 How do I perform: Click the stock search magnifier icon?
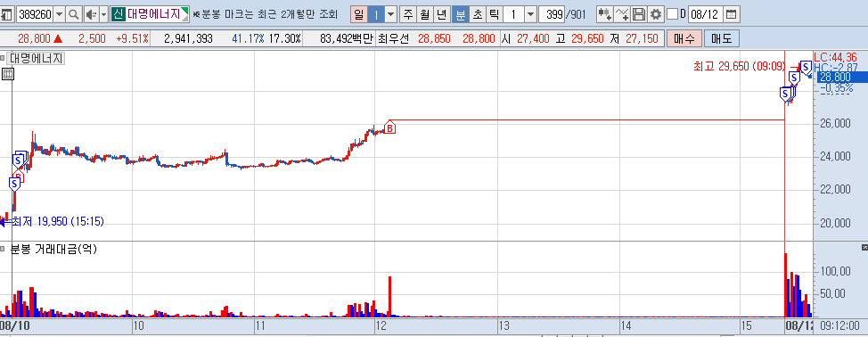[74, 14]
